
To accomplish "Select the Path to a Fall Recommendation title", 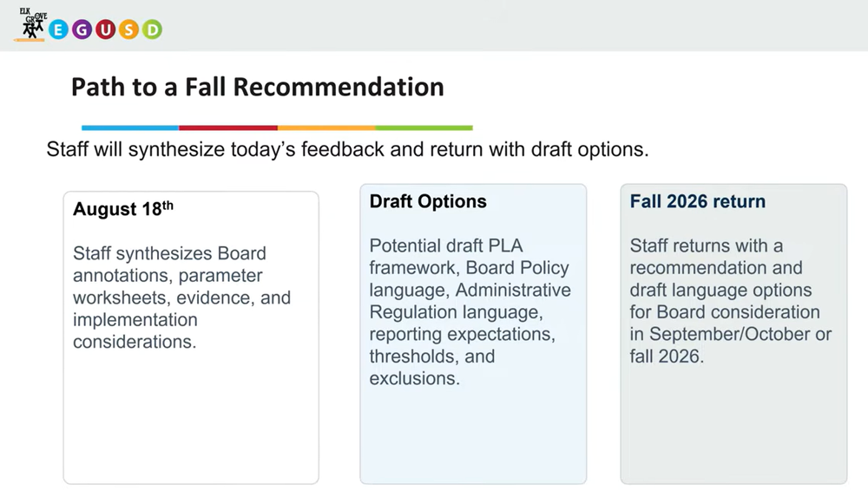I will 258,87.
